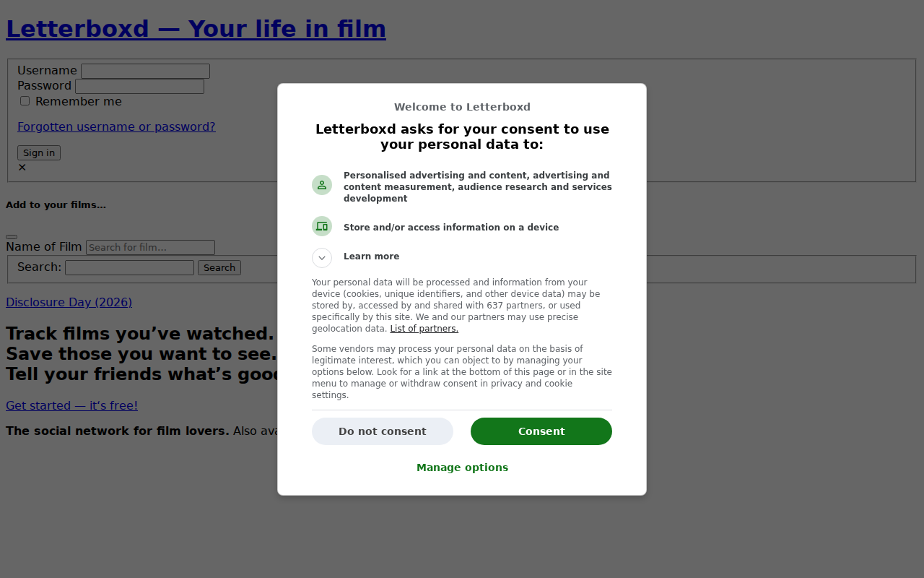Click Do not consent button
The image size is (924, 578).
tap(383, 431)
